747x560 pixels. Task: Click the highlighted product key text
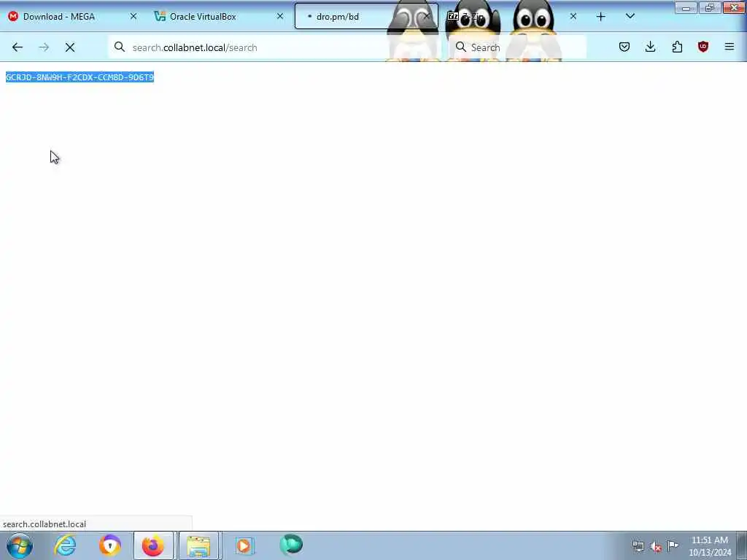(80, 77)
